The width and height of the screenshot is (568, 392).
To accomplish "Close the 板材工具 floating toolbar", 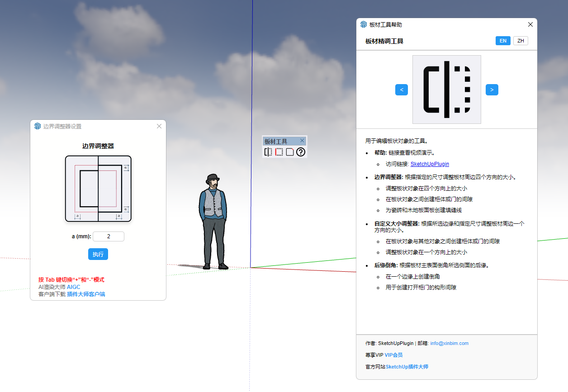I will click(x=302, y=141).
